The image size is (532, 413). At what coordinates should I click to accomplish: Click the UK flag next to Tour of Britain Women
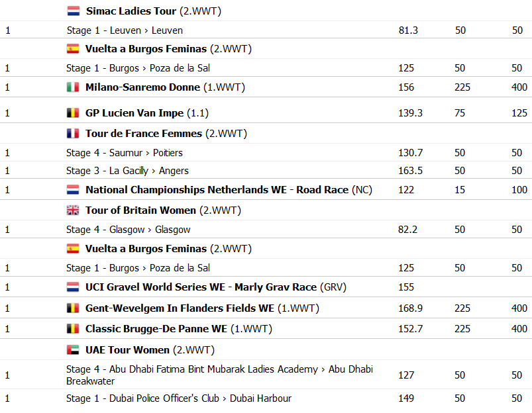(x=73, y=210)
